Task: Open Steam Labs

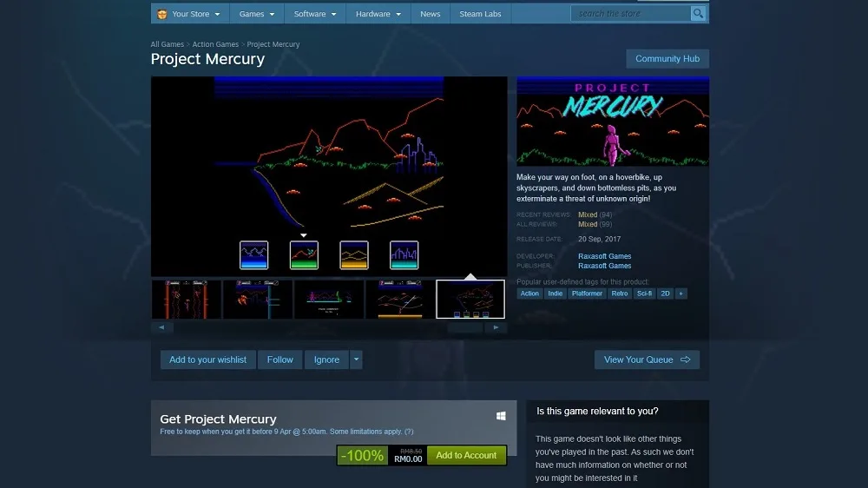Action: click(480, 14)
